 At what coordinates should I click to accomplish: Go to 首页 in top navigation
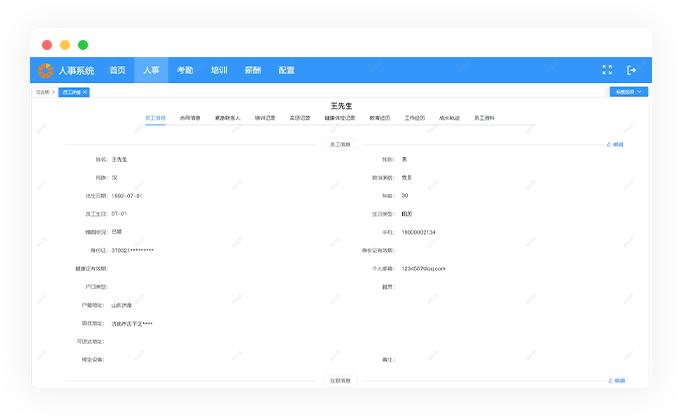[118, 70]
